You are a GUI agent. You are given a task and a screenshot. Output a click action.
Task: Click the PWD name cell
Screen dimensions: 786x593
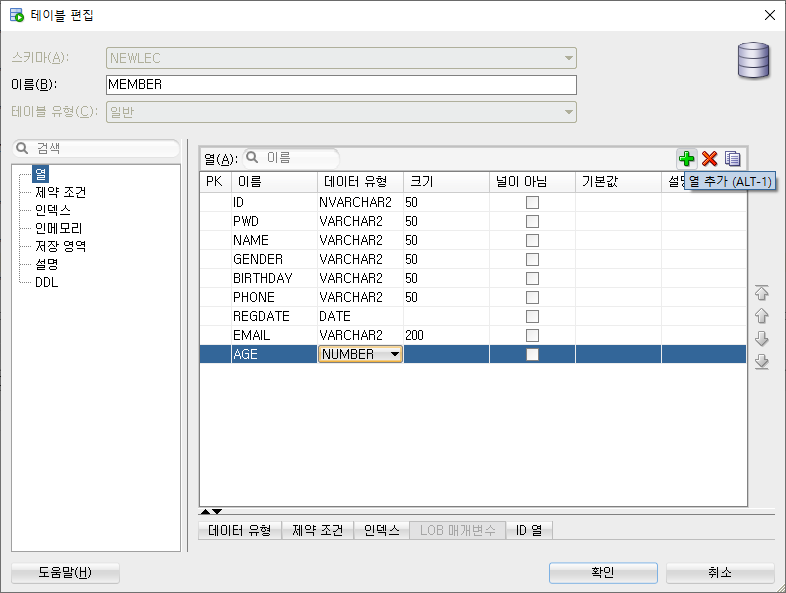274,222
